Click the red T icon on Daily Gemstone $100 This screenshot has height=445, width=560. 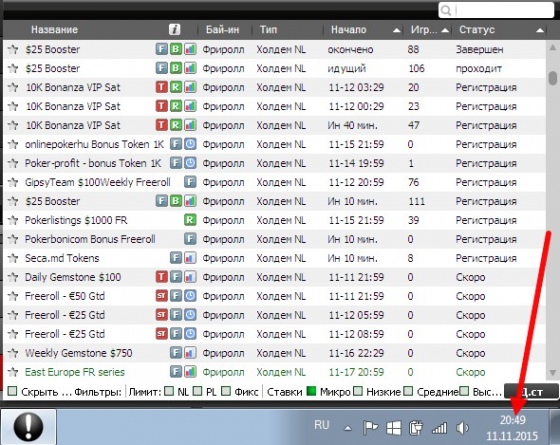161,277
